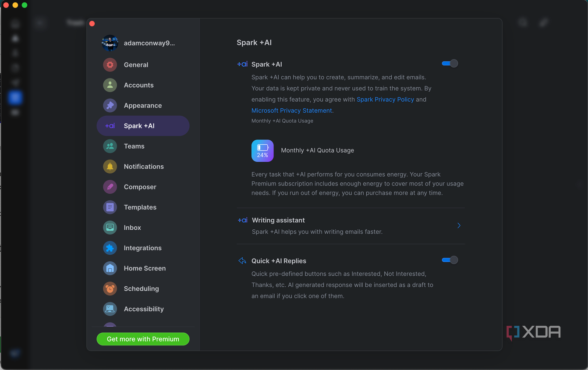Click the +ai icon beside Spark +AI heading
Image resolution: width=588 pixels, height=370 pixels.
(x=242, y=64)
